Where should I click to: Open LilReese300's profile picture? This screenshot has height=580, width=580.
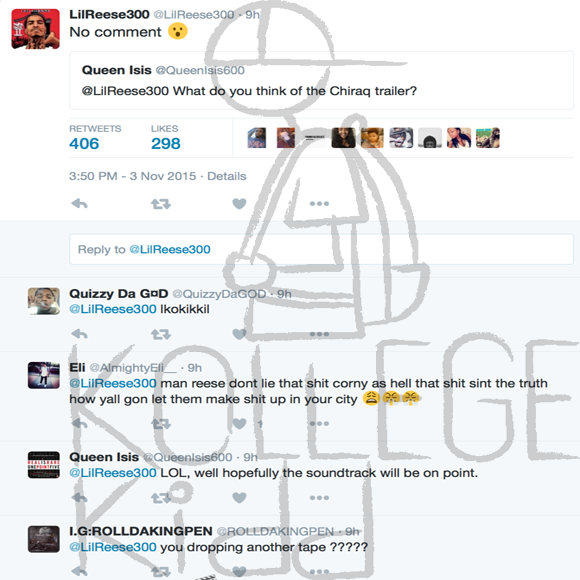pyautogui.click(x=36, y=29)
